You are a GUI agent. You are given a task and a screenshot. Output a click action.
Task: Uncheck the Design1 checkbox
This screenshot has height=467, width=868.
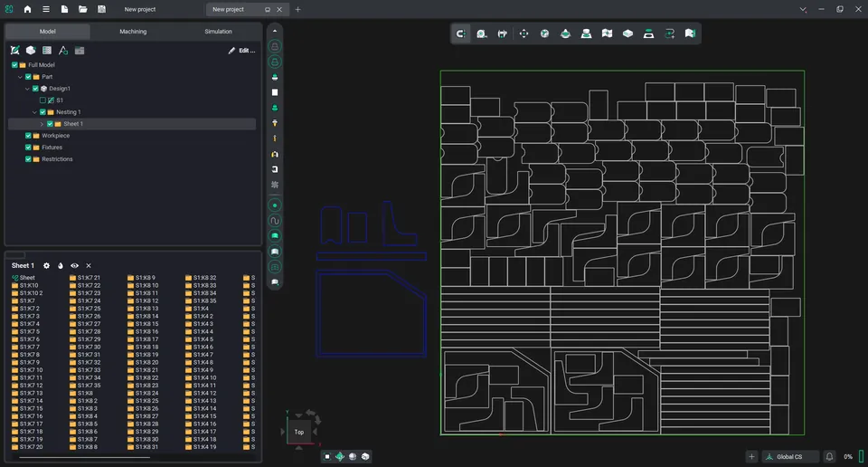pos(35,89)
